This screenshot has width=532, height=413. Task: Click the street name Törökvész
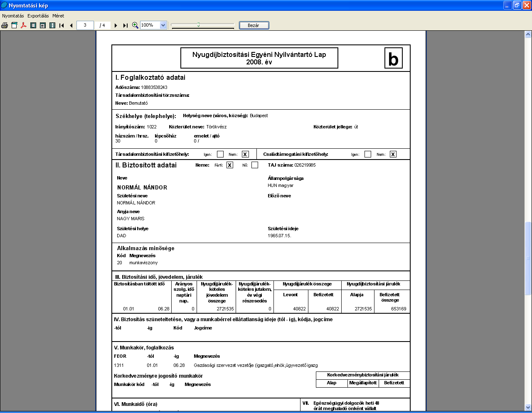[217, 127]
